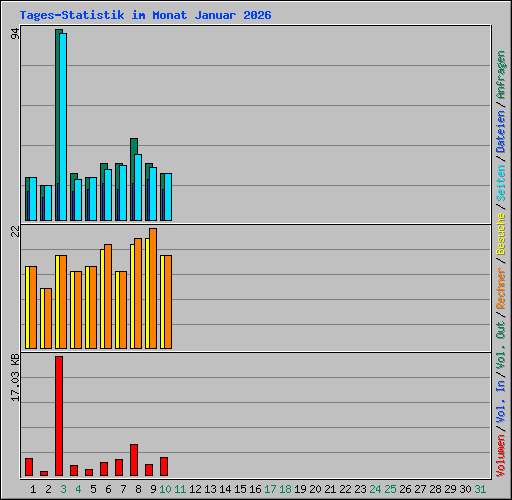
Task: Click the Besuche legend label
Action: click(x=501, y=234)
